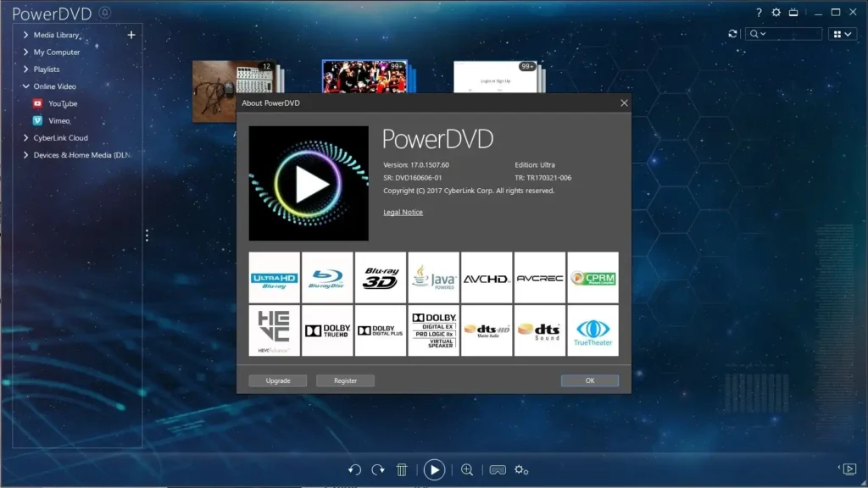Click the AVCHD logo tile
Viewport: 868px width, 488px height.
click(487, 278)
